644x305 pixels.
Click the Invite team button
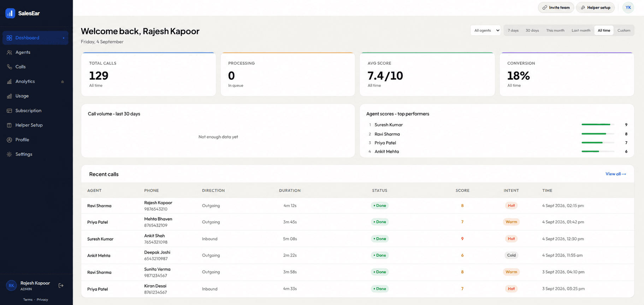[x=556, y=7]
